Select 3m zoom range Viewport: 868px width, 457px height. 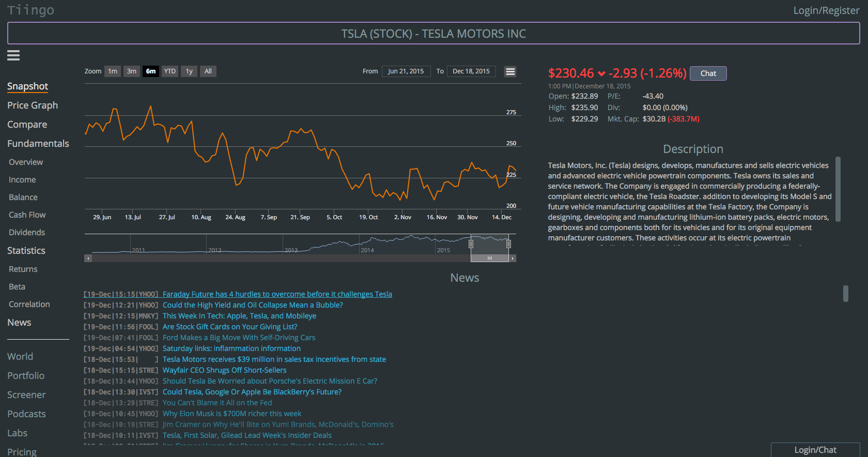coord(132,71)
